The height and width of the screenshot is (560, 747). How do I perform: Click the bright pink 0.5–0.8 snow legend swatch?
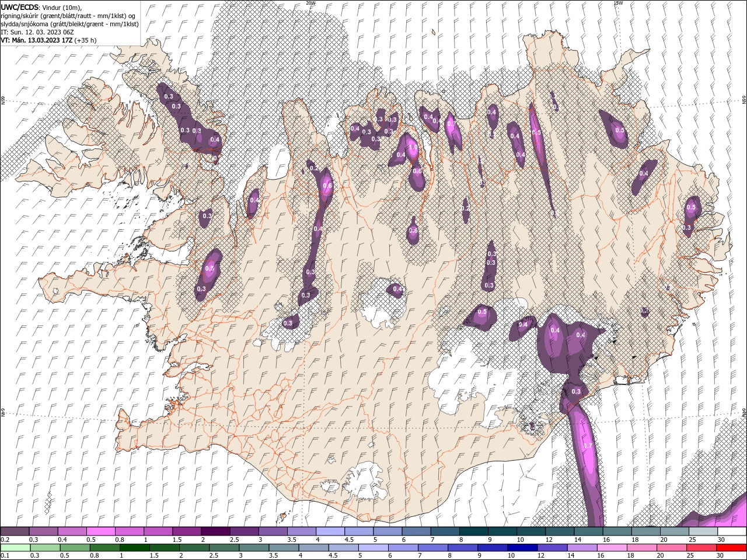[101, 531]
